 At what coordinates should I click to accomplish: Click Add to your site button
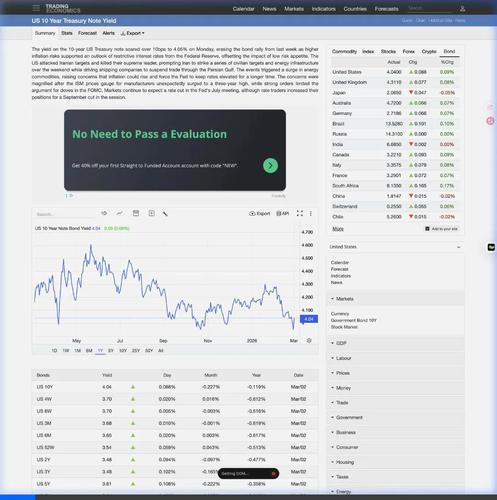pyautogui.click(x=442, y=229)
